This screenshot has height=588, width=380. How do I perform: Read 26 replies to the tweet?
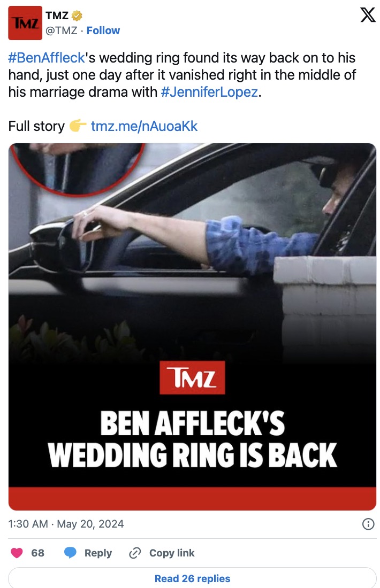pos(192,578)
